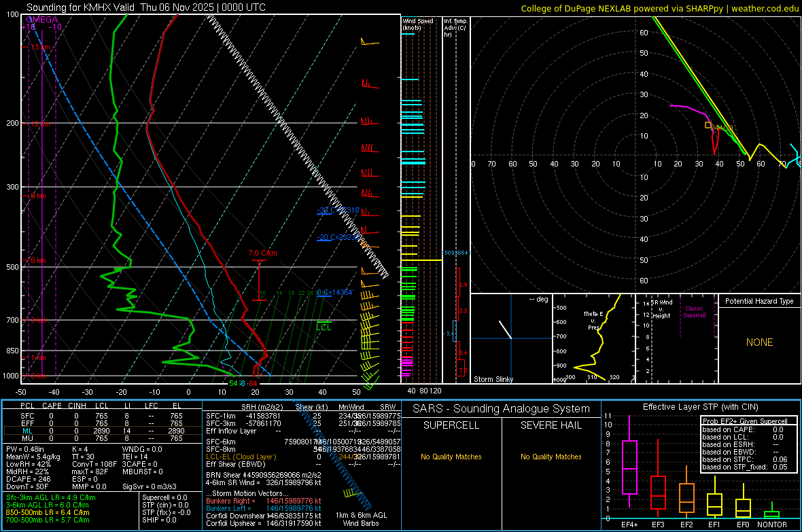Click the sounding title for KMHX
Image resolution: width=802 pixels, height=532 pixels.
145,7
